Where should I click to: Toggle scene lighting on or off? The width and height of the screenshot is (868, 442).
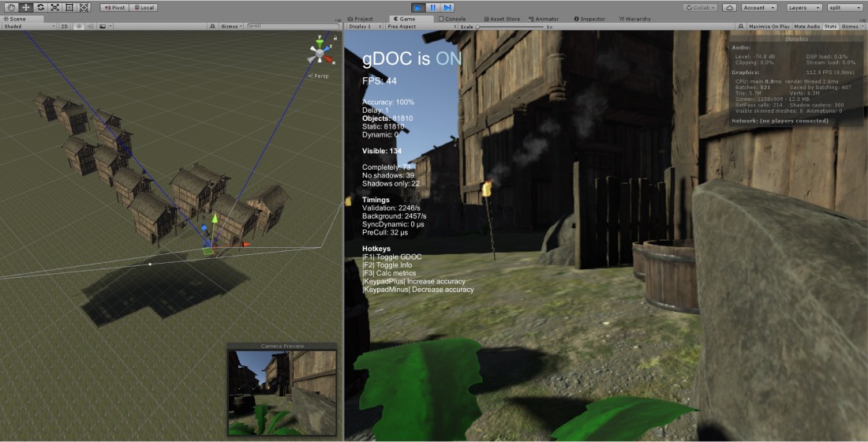coord(78,26)
